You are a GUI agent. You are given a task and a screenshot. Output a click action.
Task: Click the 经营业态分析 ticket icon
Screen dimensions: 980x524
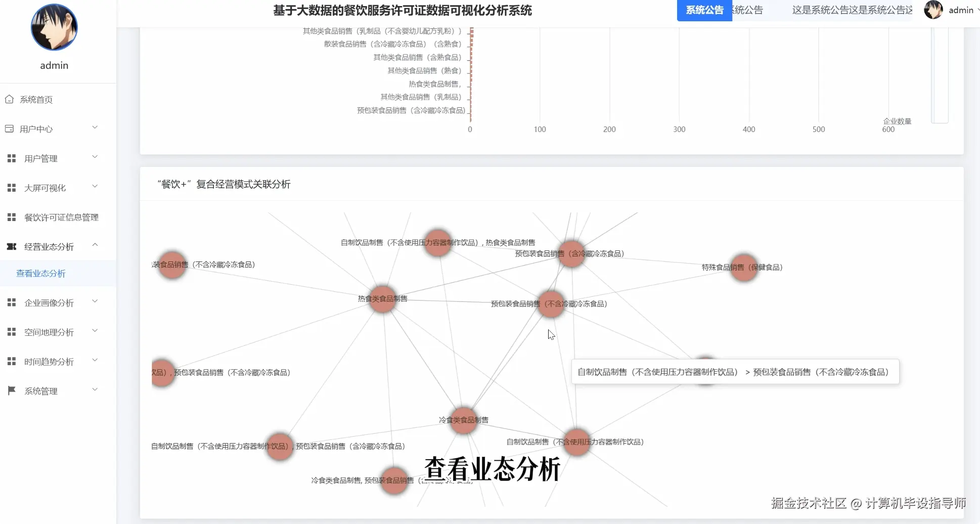[12, 246]
